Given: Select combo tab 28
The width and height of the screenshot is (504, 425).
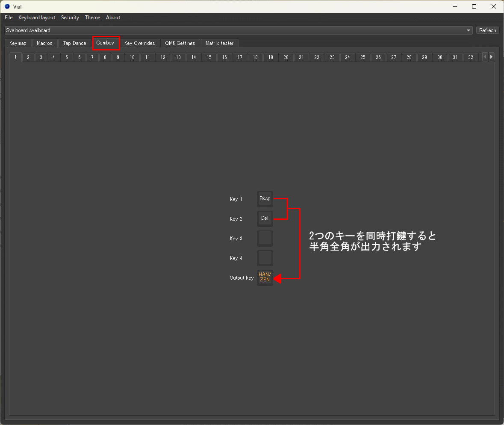Looking at the screenshot, I should (x=409, y=57).
